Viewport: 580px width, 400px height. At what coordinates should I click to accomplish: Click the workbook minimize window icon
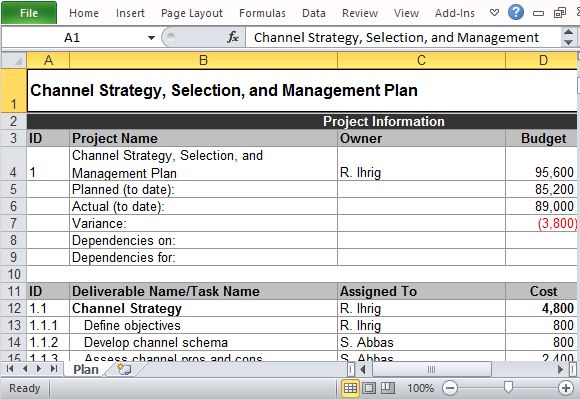pyautogui.click(x=538, y=13)
